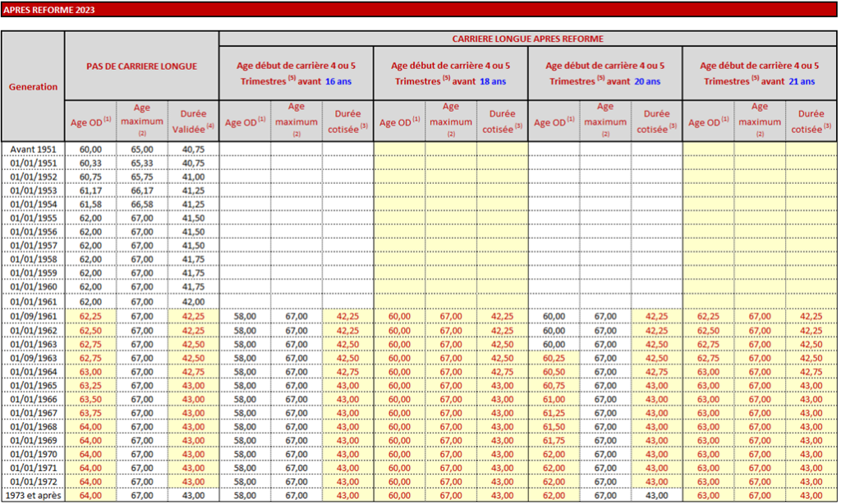The width and height of the screenshot is (841, 504).
Task: Click '60,00' Age OD in Avant 1951 row
Action: tap(90, 149)
